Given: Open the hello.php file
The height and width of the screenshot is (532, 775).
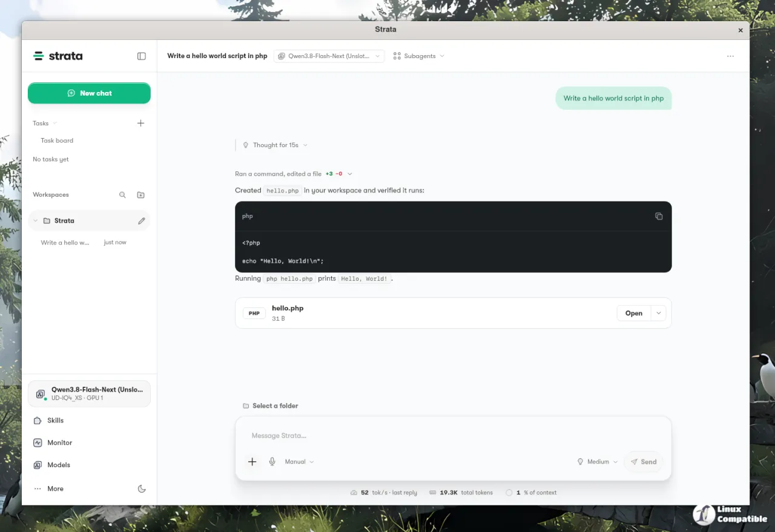Looking at the screenshot, I should tap(634, 313).
